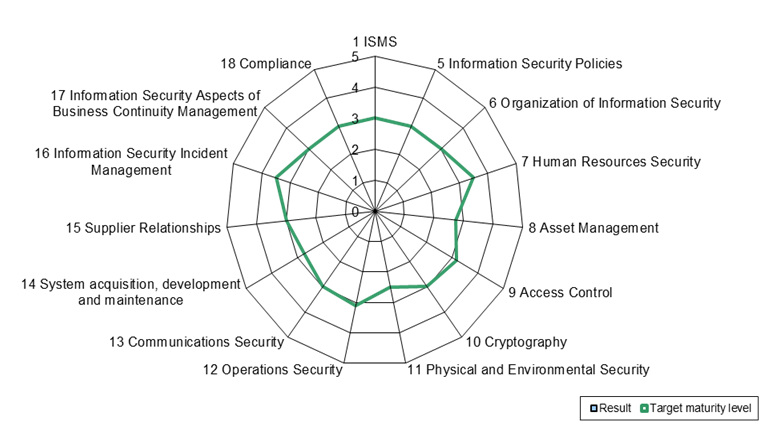Select the Target maturity level legend text
This screenshot has height=440, width=769.
[x=701, y=408]
